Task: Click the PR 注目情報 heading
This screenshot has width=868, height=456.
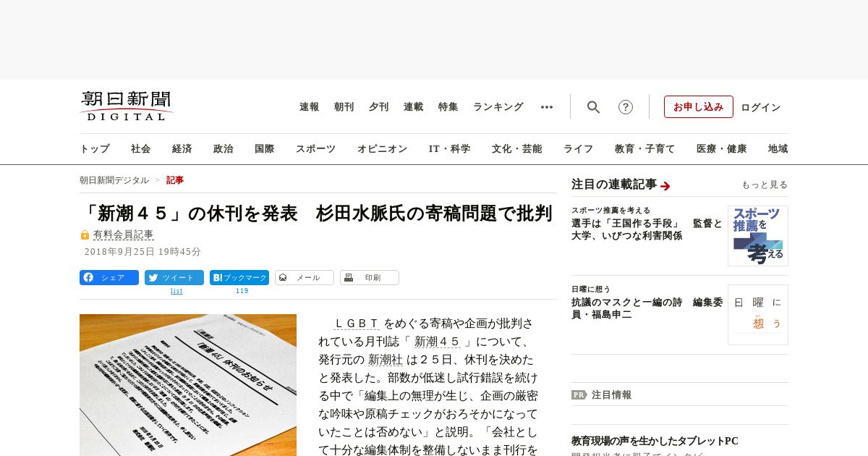Action: point(602,395)
